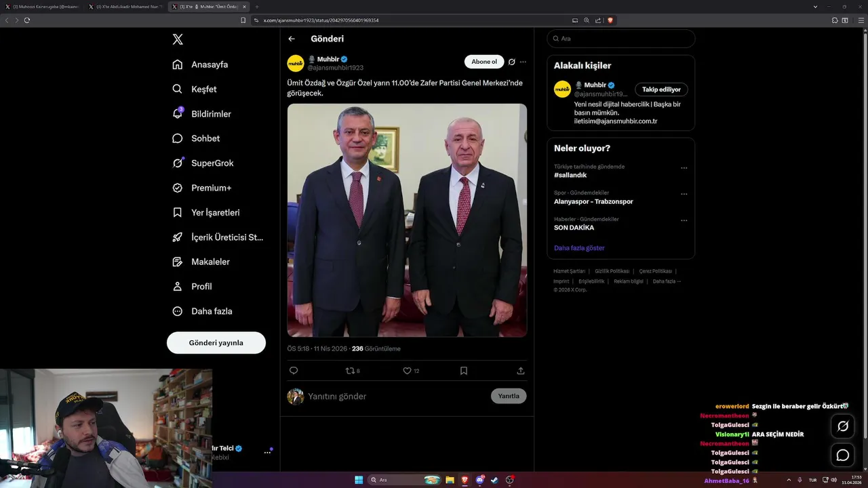This screenshot has height=488, width=868.
Task: Expand Daha fazla footer options
Action: click(x=667, y=281)
